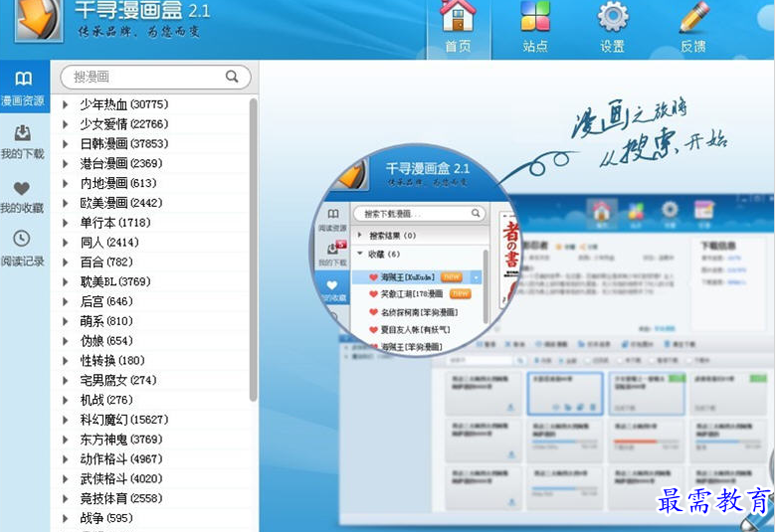Focus the 搜漫画 search field
Screen dimensions: 779x532
[x=155, y=77]
